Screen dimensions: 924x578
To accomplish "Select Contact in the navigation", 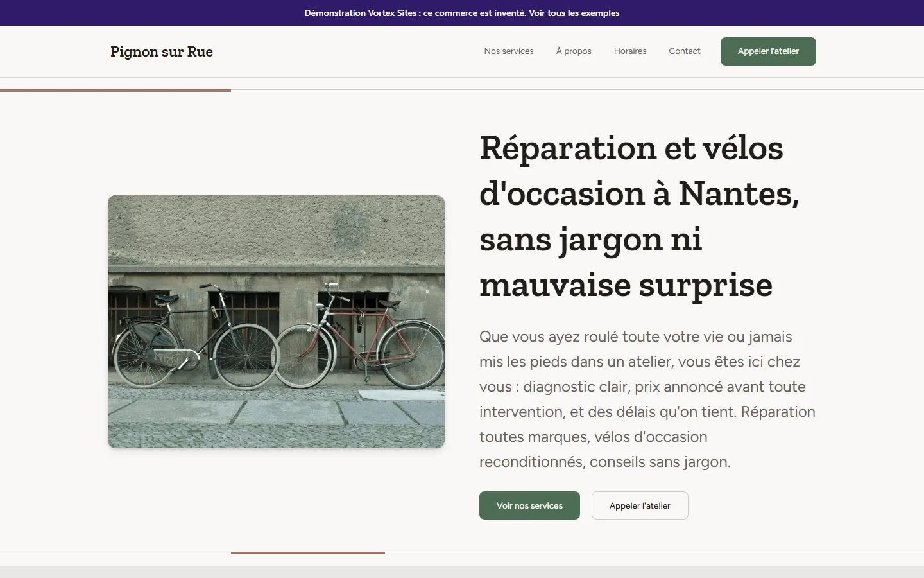I will click(685, 51).
